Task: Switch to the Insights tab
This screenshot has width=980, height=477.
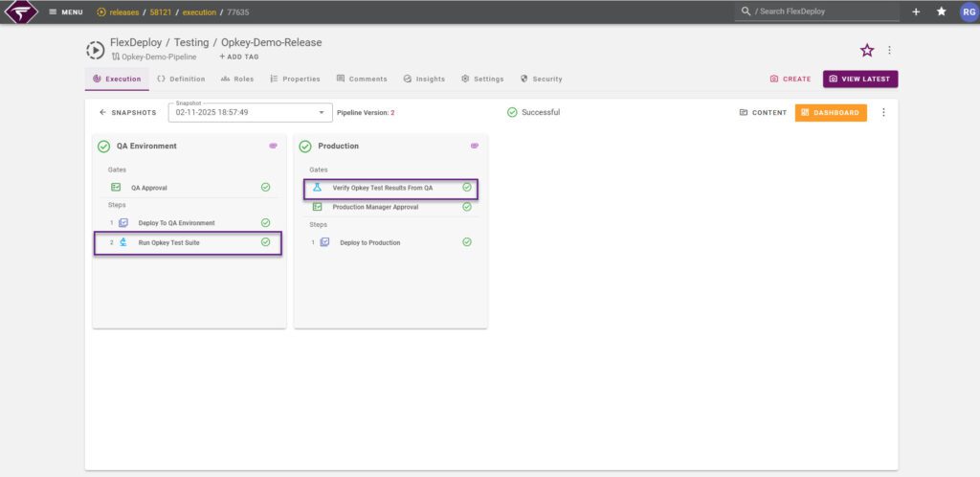Action: pos(424,79)
